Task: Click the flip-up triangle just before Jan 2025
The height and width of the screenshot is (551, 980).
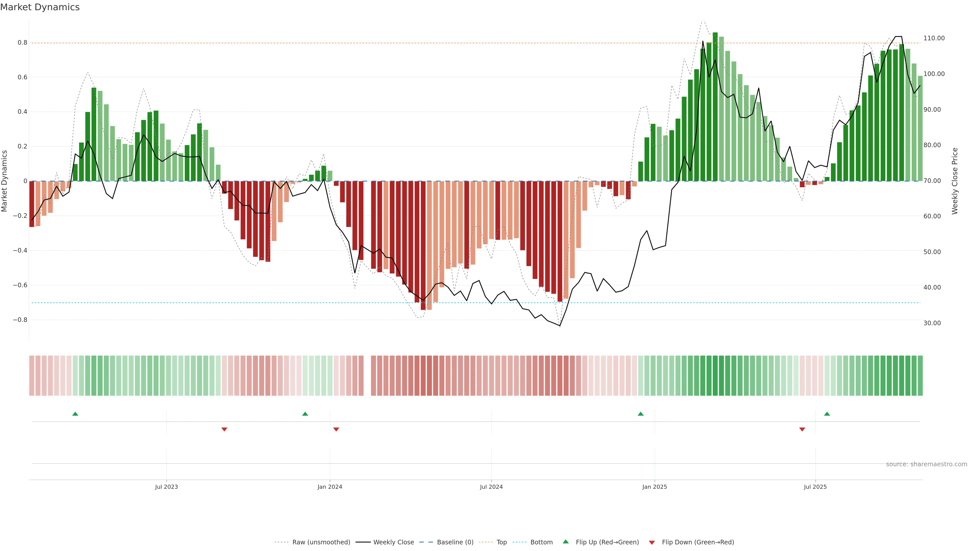Action: coord(641,414)
